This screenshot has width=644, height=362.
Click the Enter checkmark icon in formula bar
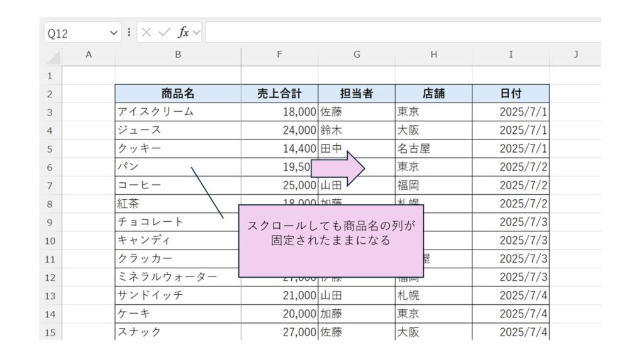(164, 33)
